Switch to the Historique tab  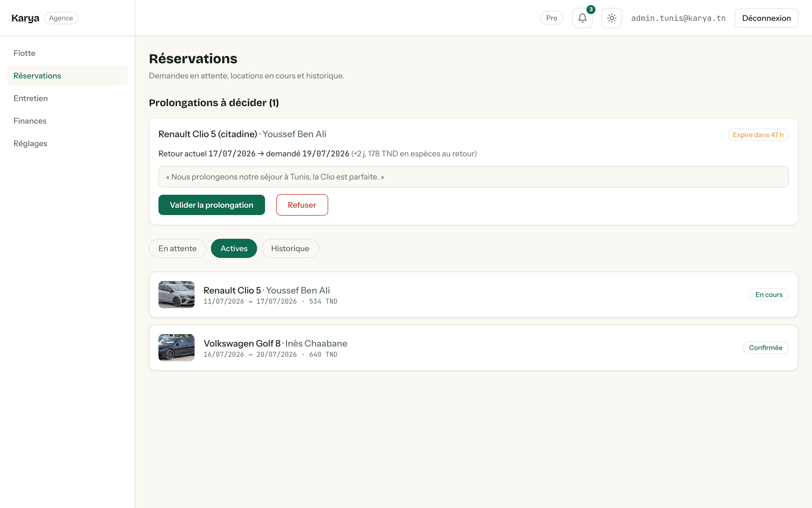point(290,248)
